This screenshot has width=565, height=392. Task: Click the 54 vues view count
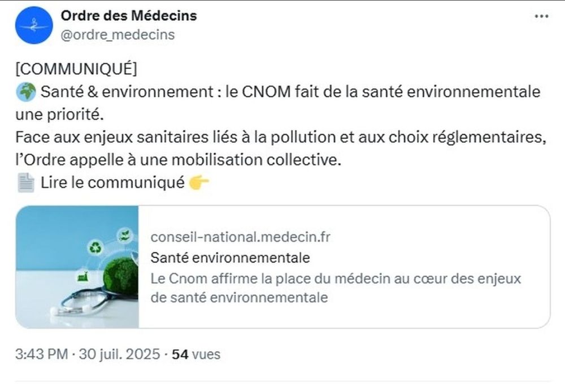[196, 354]
